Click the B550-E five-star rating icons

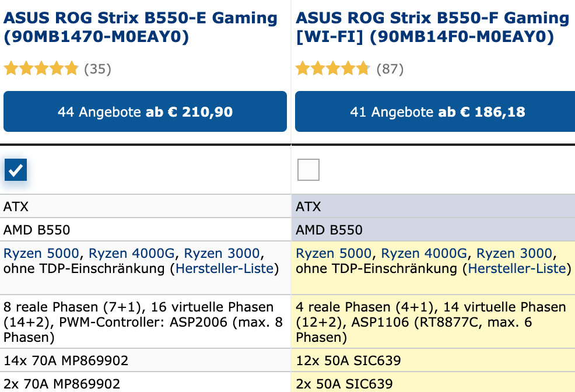point(41,69)
